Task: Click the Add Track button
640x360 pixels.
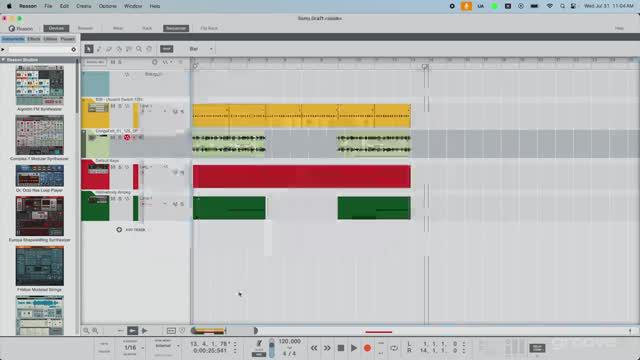Action: (x=131, y=230)
